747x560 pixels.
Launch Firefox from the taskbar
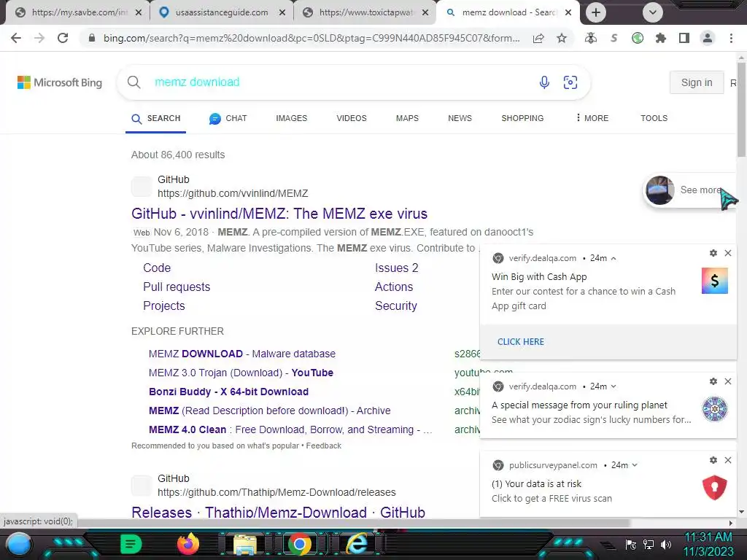point(187,544)
